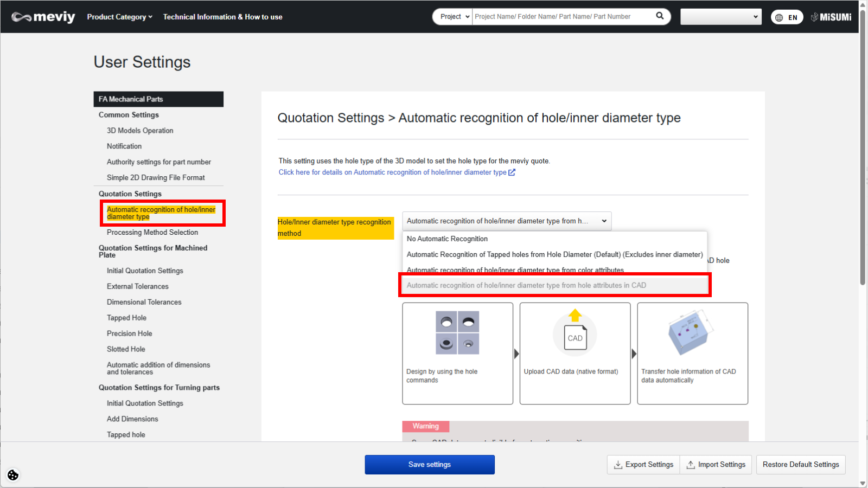Image resolution: width=868 pixels, height=488 pixels.
Task: Open Processing Method Selection in sidebar
Action: pyautogui.click(x=152, y=233)
